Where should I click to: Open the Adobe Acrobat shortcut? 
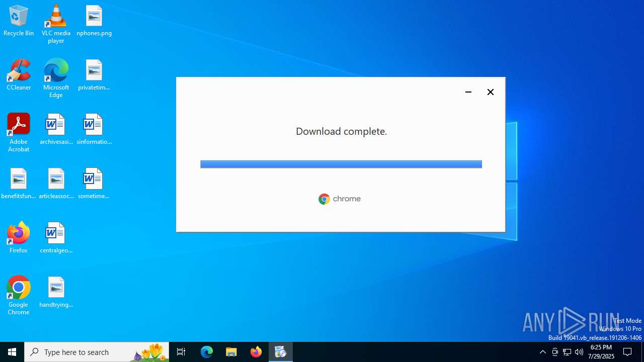(19, 133)
